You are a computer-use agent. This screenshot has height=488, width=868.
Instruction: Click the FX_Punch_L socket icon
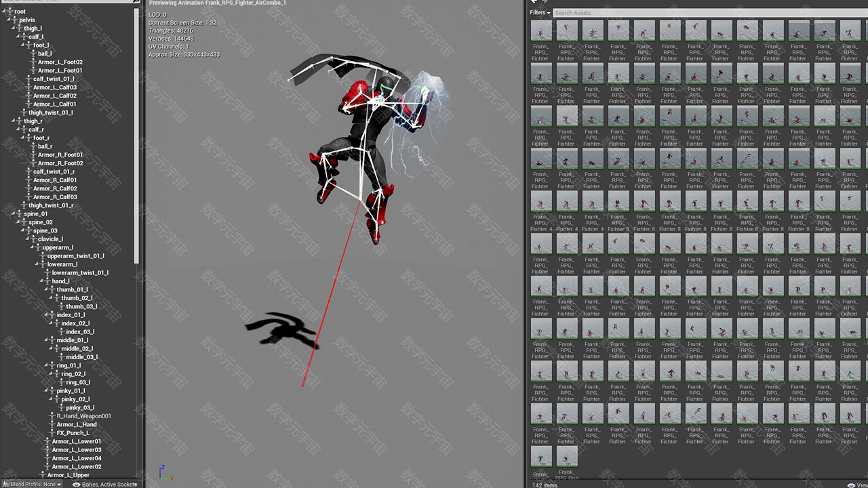[x=52, y=433]
